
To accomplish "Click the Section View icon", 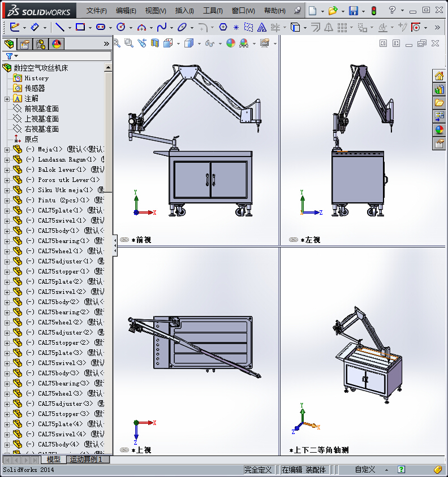I will click(155, 43).
